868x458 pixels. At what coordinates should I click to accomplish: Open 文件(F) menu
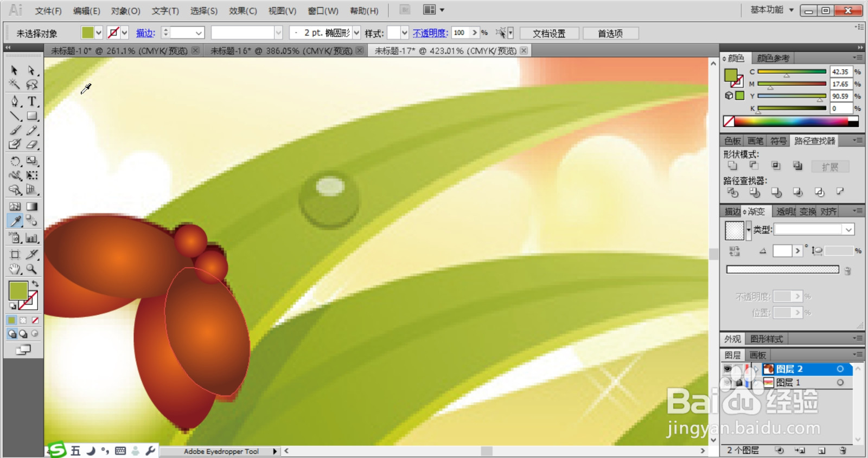point(48,11)
